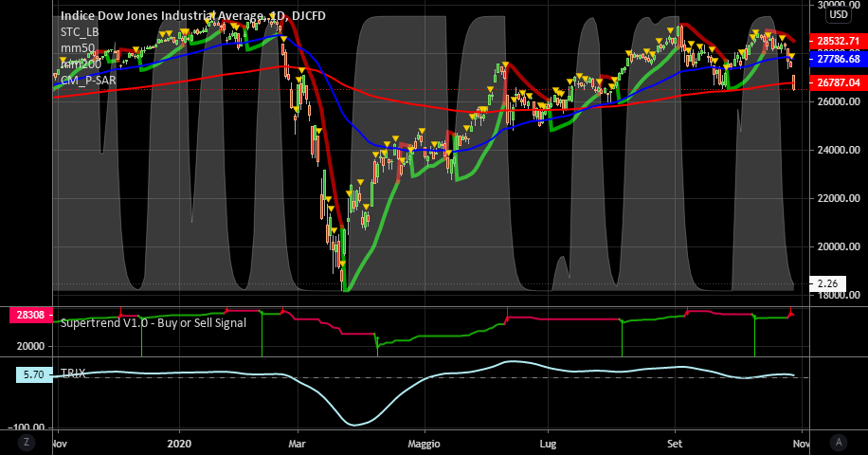Open the USD currency selector

pyautogui.click(x=839, y=14)
